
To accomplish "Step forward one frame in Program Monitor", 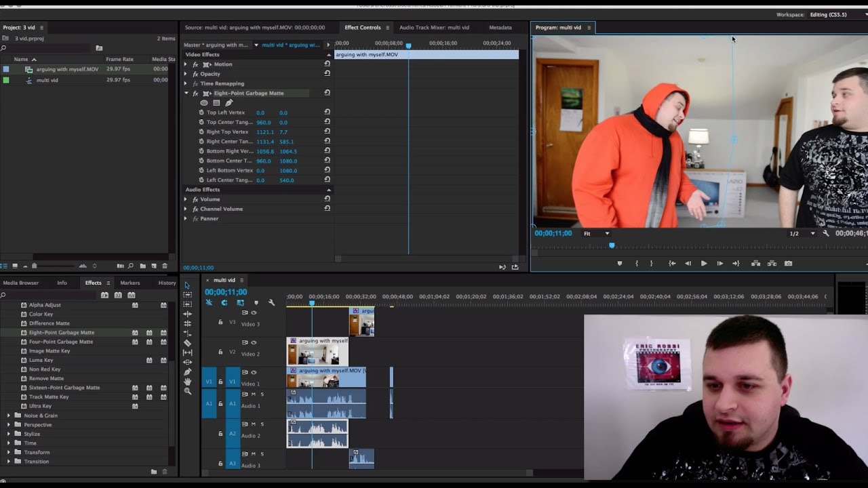I will coord(720,263).
